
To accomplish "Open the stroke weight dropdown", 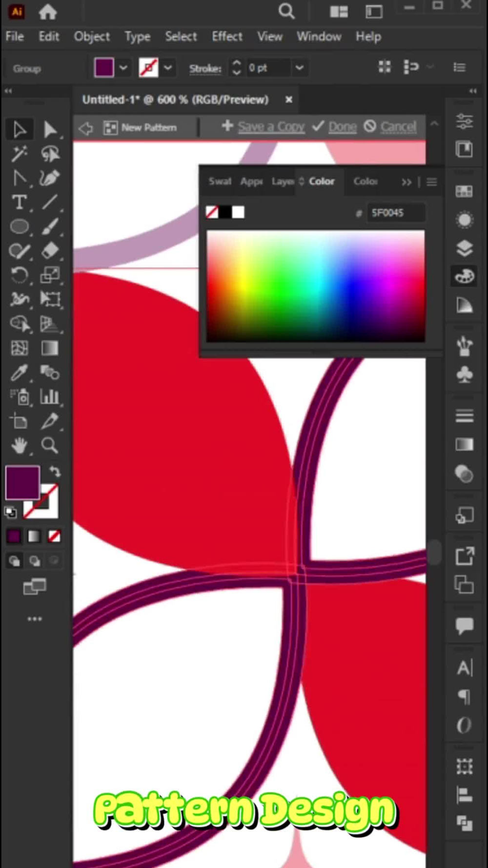I will pyautogui.click(x=299, y=67).
